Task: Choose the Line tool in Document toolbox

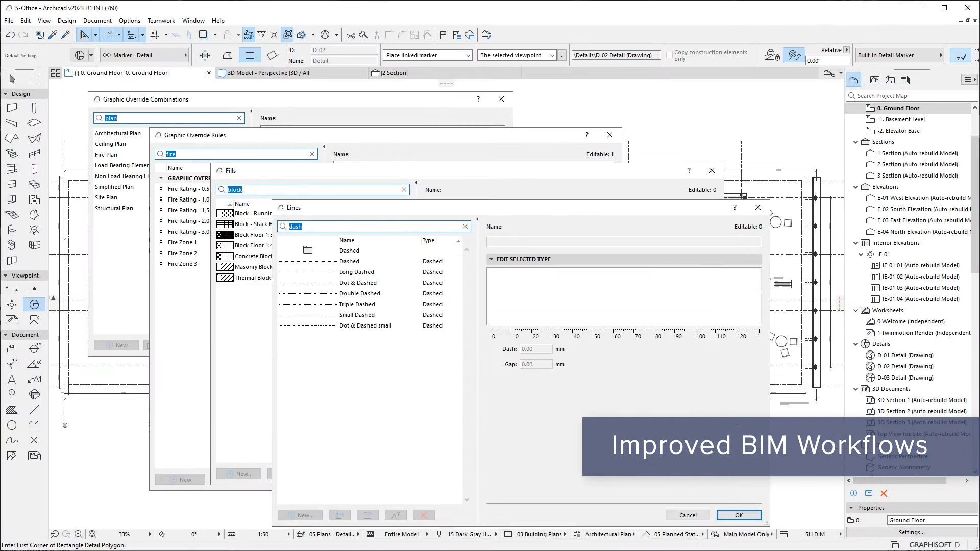Action: click(x=34, y=410)
